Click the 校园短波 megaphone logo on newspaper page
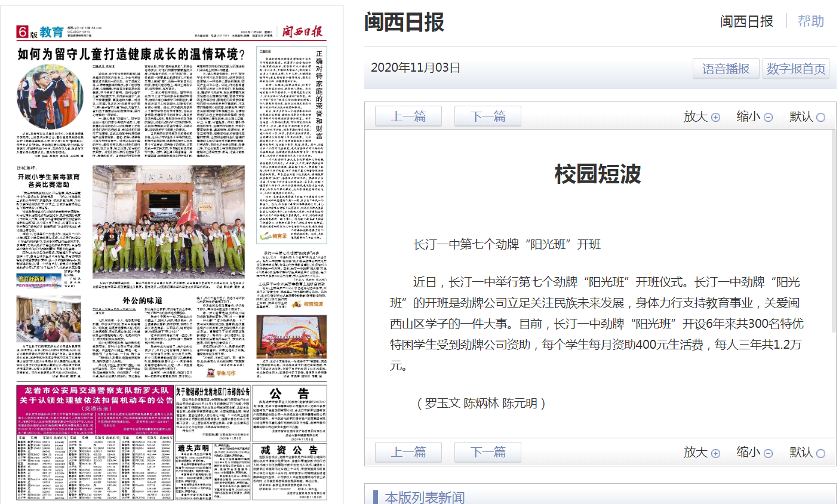The width and height of the screenshot is (839, 504). pyautogui.click(x=308, y=304)
